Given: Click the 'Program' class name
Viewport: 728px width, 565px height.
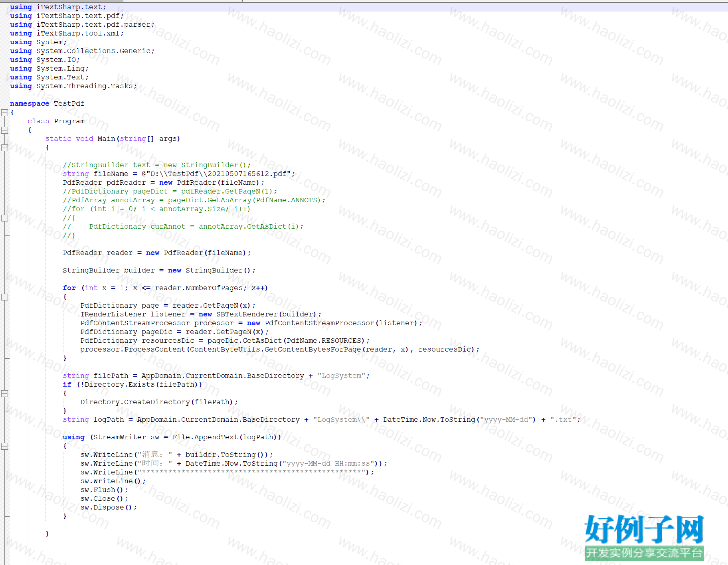Looking at the screenshot, I should pyautogui.click(x=69, y=121).
